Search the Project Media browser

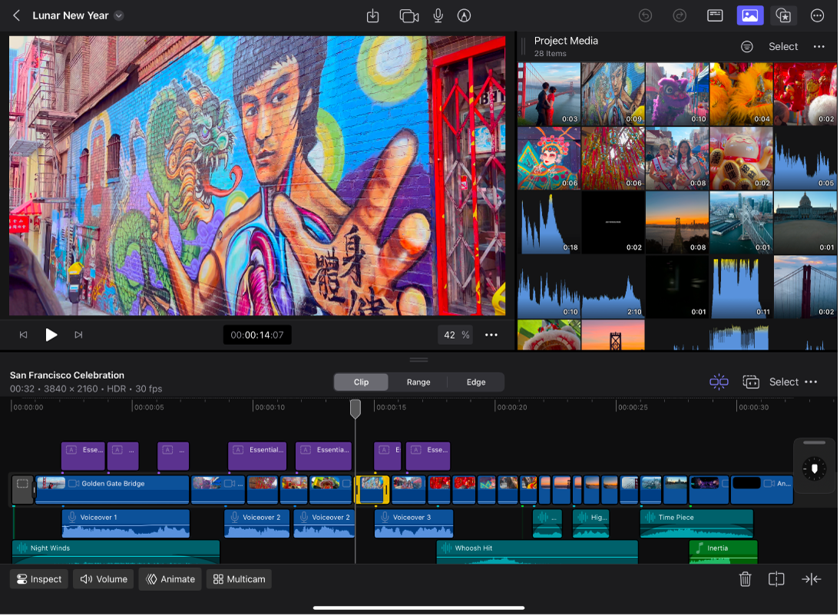tap(746, 46)
